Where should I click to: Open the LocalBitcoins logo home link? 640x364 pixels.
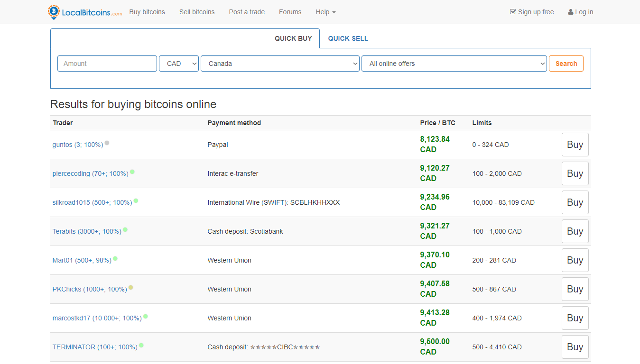click(85, 12)
